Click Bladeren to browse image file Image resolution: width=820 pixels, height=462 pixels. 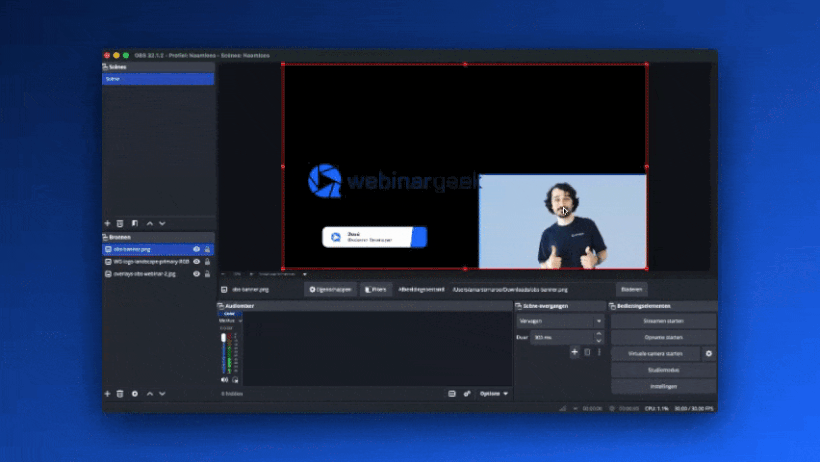pyautogui.click(x=631, y=289)
